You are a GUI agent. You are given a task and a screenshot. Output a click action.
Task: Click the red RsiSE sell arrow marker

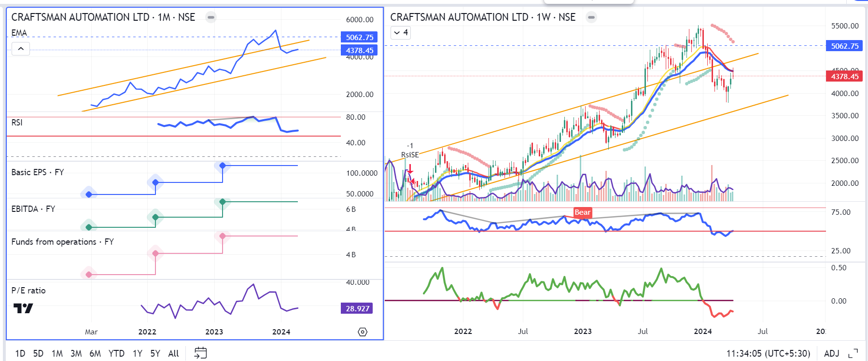coord(410,169)
